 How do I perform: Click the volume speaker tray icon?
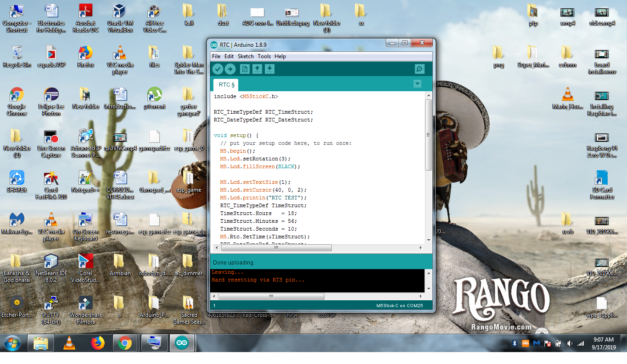click(570, 343)
